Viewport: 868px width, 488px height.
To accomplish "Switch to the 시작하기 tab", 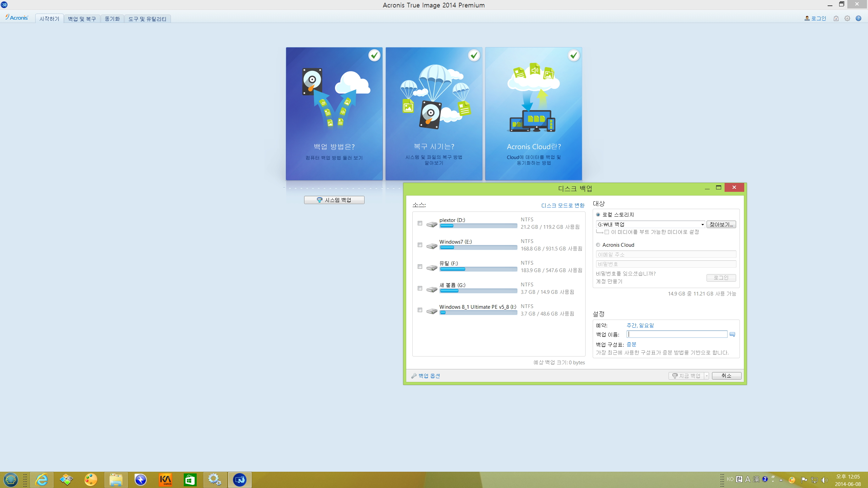I will [x=50, y=19].
